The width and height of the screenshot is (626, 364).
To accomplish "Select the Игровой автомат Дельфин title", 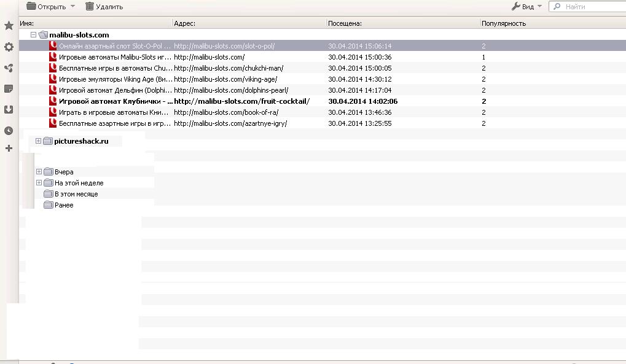I will [115, 90].
